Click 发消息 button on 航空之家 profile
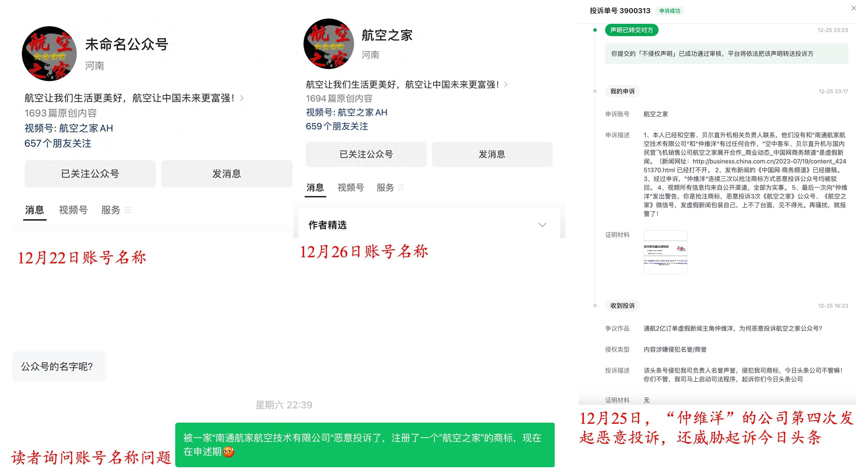The height and width of the screenshot is (476, 868). [492, 154]
